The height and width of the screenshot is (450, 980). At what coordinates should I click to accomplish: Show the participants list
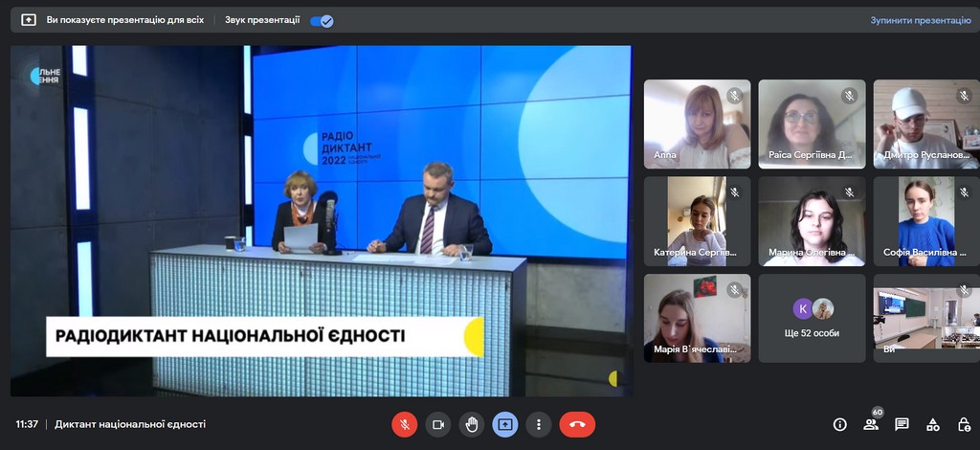(x=871, y=424)
